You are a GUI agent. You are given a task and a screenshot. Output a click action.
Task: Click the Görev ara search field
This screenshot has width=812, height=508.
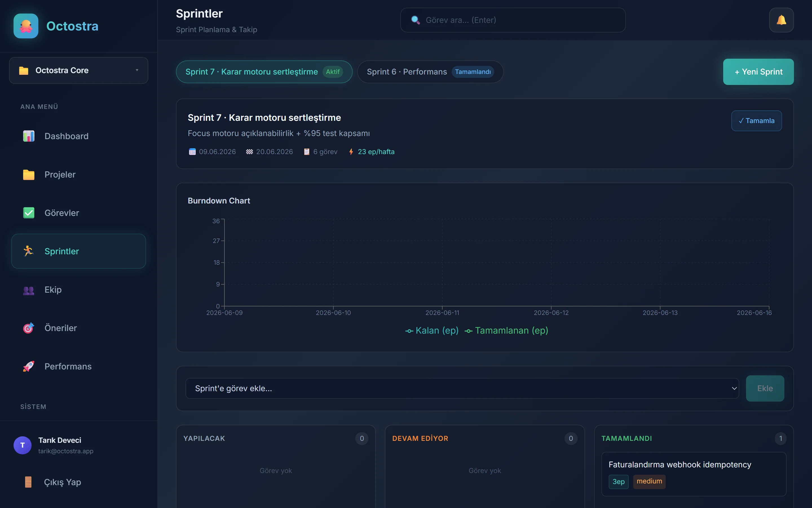[x=513, y=20]
